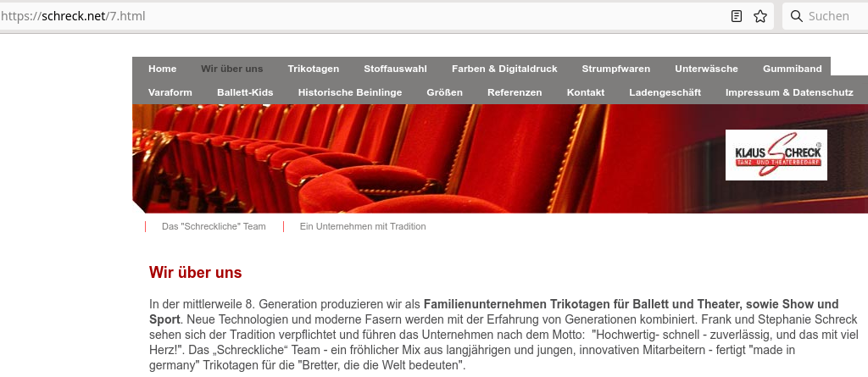Select Ballett-Kids menu item
The image size is (868, 377).
tap(245, 92)
